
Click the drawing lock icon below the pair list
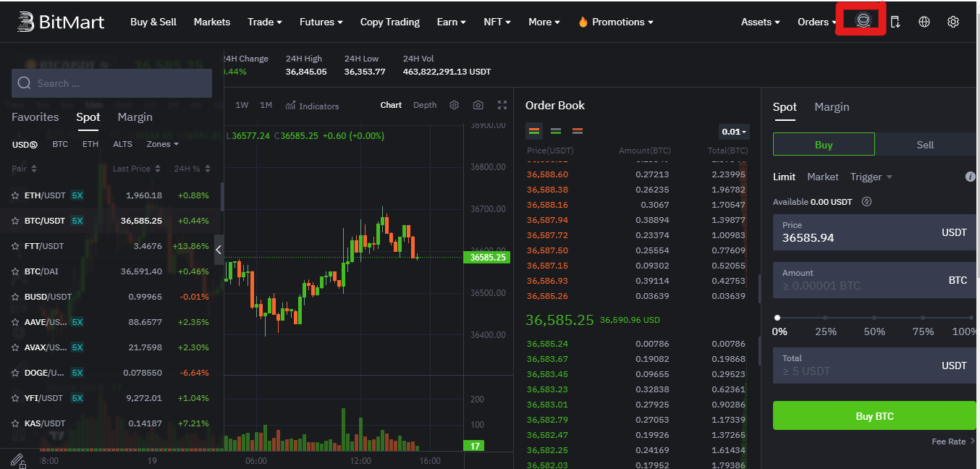coord(18,460)
